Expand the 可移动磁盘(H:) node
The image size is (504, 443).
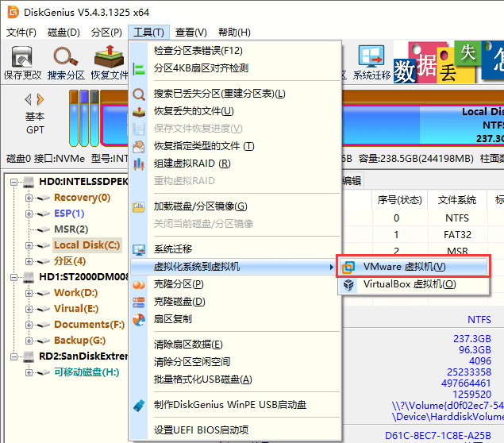(x=29, y=372)
